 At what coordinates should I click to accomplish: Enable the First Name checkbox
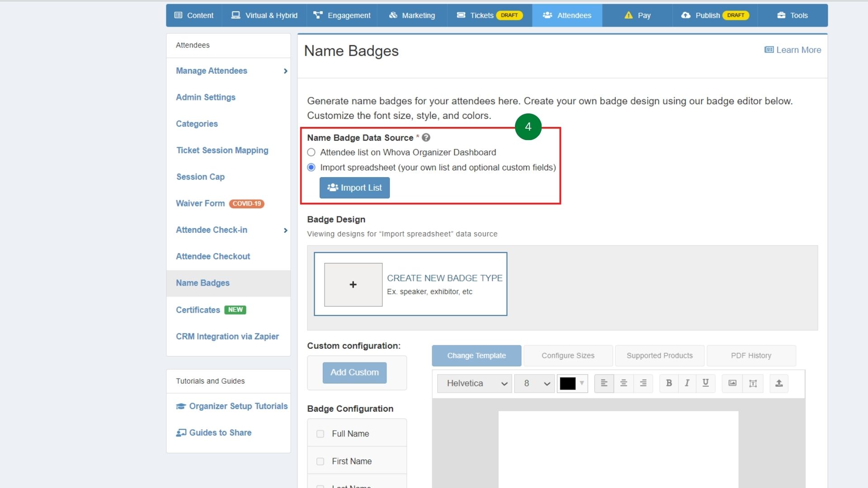pos(321,461)
